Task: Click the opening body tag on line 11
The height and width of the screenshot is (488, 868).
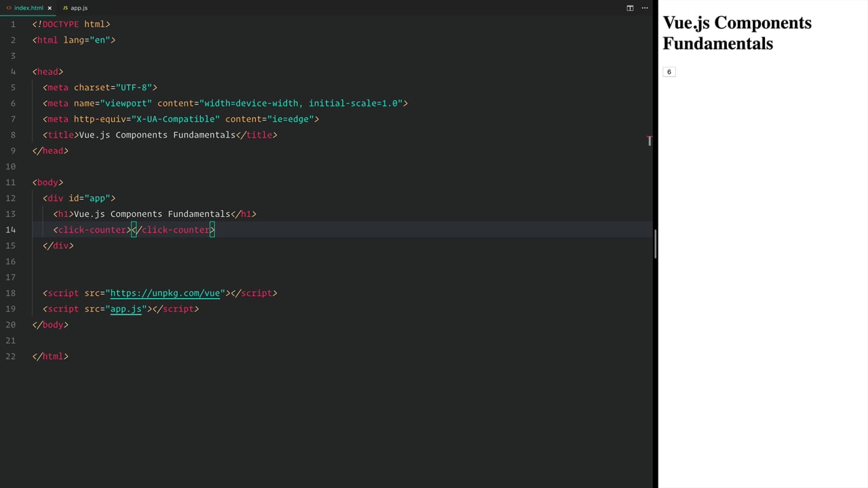Action: pos(47,182)
